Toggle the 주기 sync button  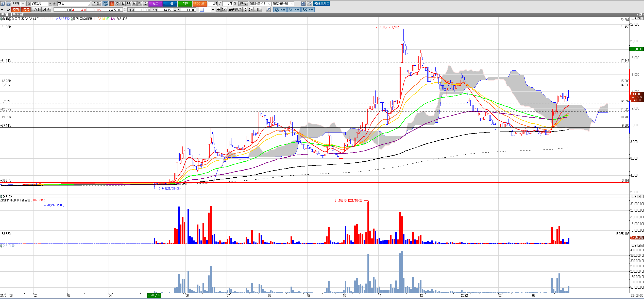pos(16,10)
